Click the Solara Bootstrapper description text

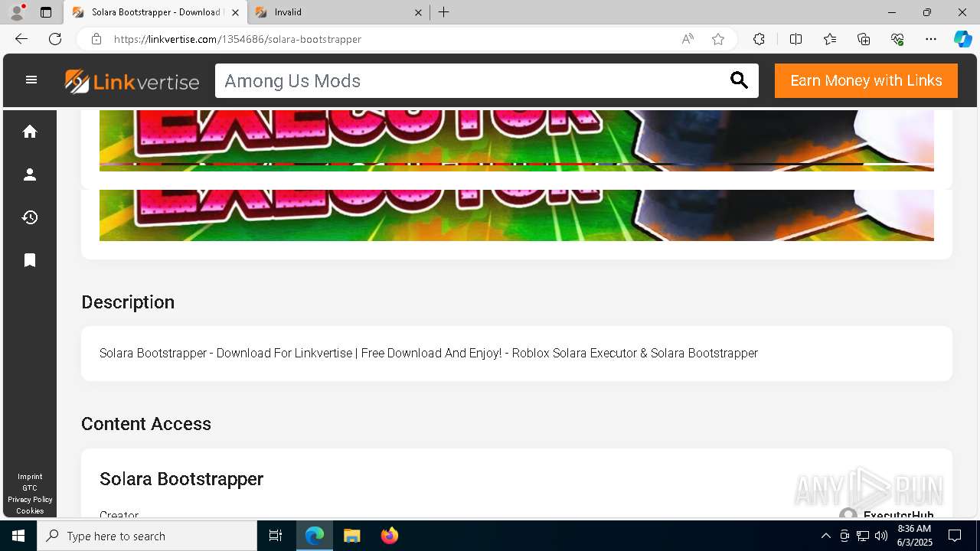pos(429,353)
